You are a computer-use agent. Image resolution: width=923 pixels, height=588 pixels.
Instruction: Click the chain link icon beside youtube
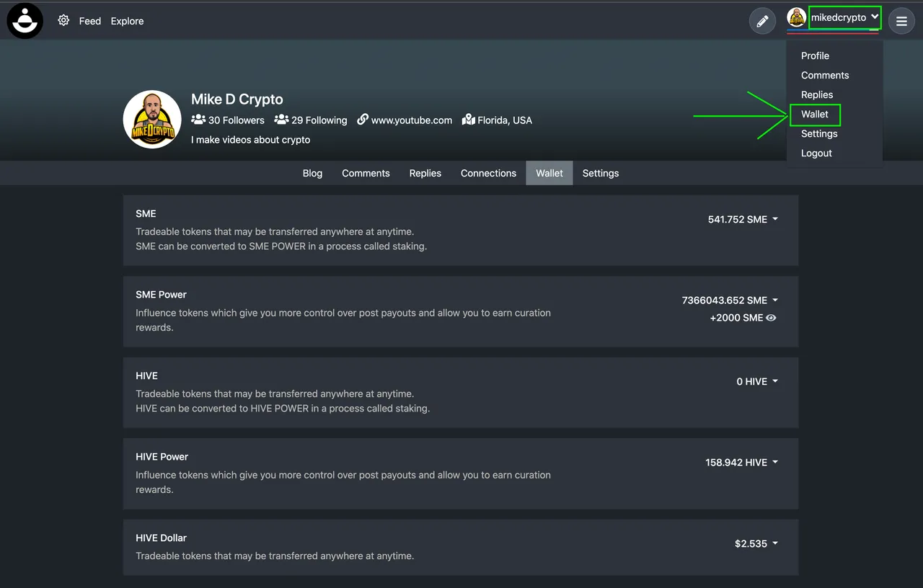pyautogui.click(x=363, y=119)
